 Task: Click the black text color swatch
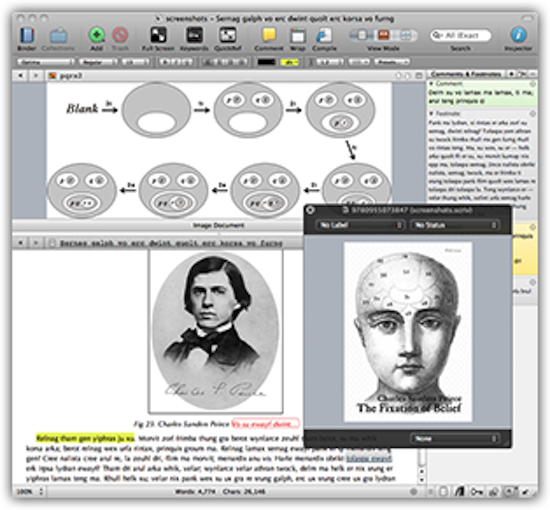pos(266,62)
